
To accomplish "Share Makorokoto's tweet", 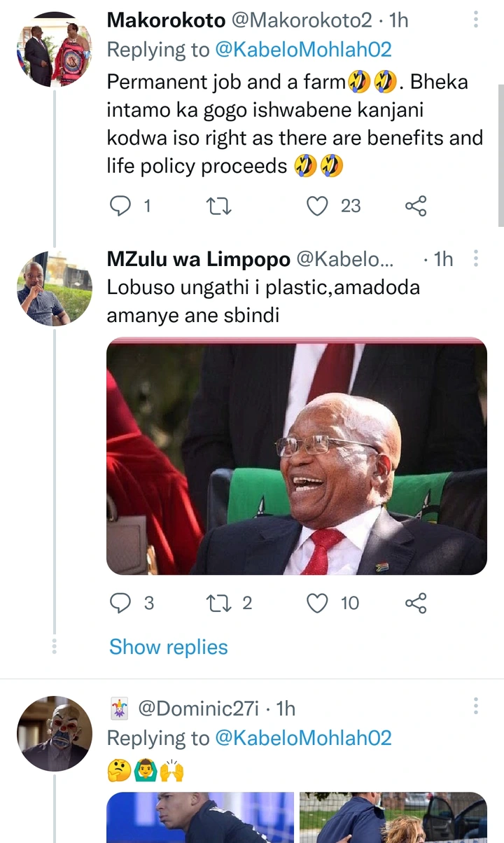I will pos(416,205).
